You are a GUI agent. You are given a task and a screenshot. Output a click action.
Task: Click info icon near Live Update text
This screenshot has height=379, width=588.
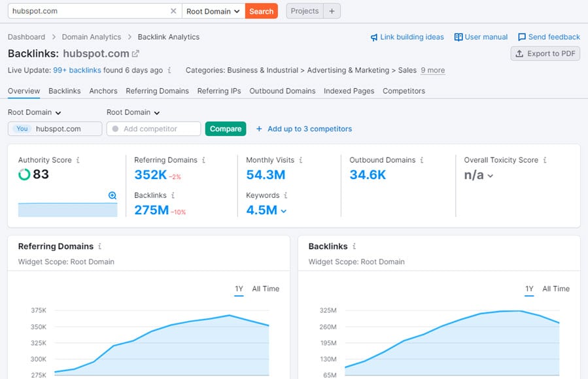pyautogui.click(x=169, y=71)
